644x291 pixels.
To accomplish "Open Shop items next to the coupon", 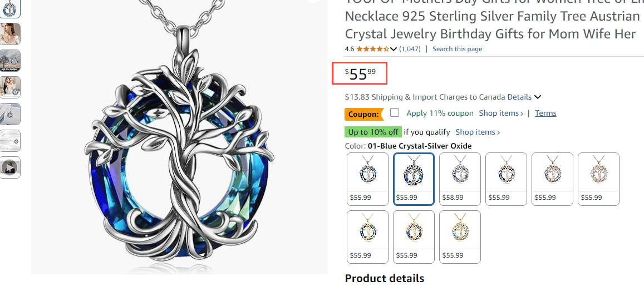I will [x=501, y=114].
